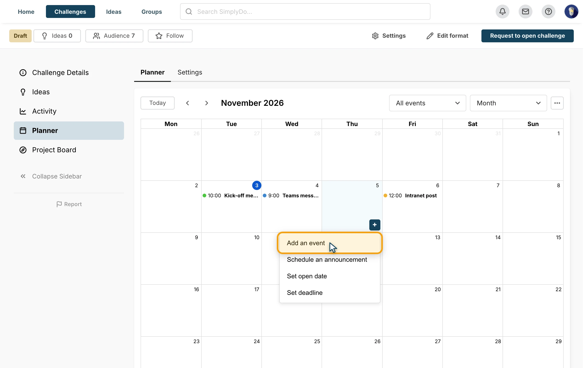Collapse the sidebar

point(51,176)
